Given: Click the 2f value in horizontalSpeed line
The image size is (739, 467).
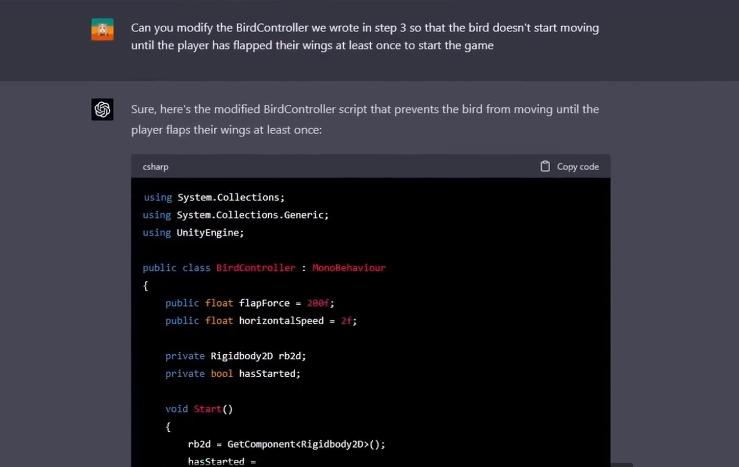Looking at the screenshot, I should click(348, 321).
